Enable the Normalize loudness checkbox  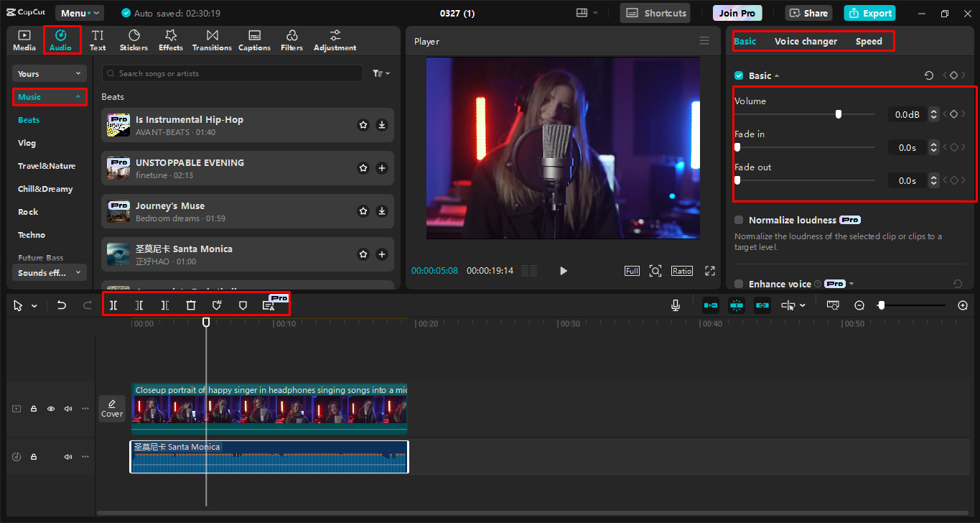[739, 220]
